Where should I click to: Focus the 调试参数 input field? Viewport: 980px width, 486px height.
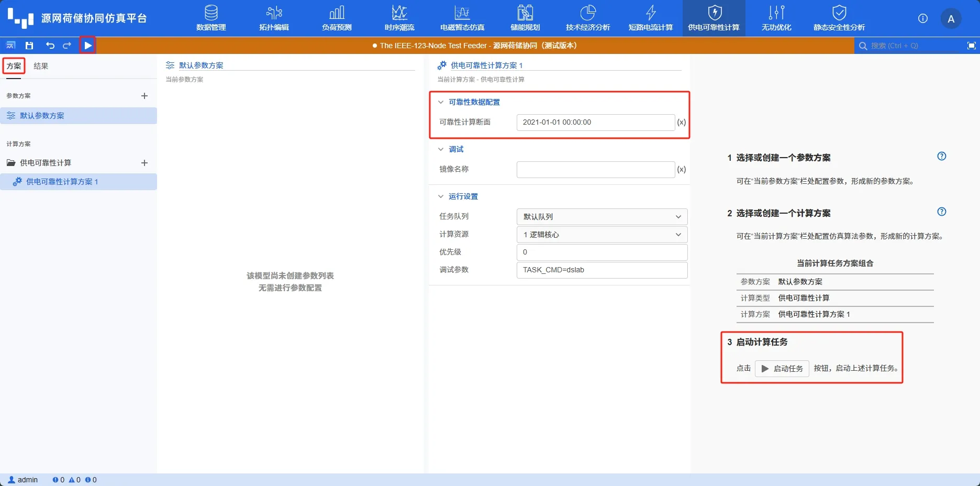pyautogui.click(x=602, y=270)
